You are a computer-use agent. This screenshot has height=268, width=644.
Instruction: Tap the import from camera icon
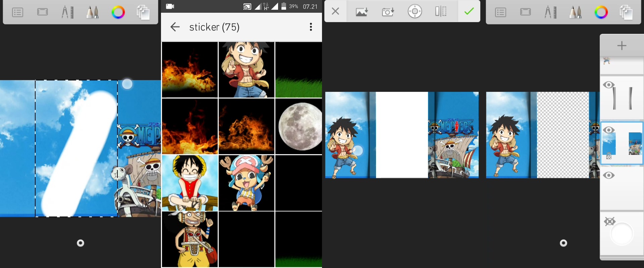(x=388, y=12)
